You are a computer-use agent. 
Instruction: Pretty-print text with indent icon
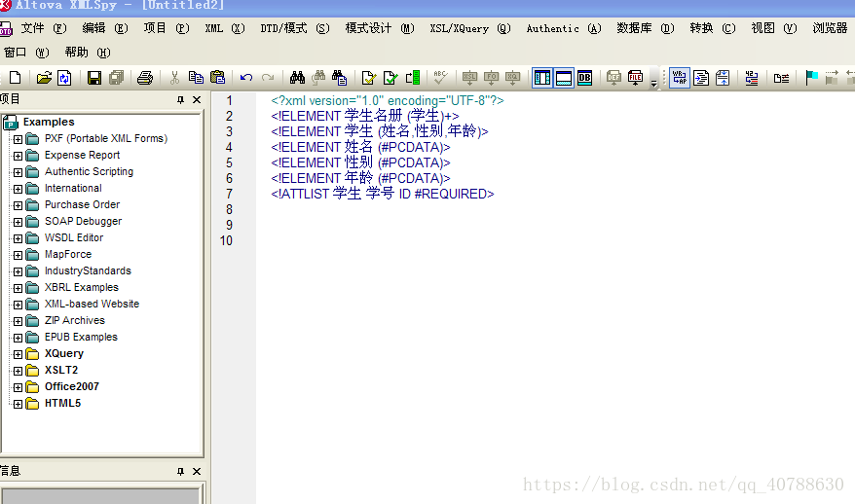(x=701, y=78)
